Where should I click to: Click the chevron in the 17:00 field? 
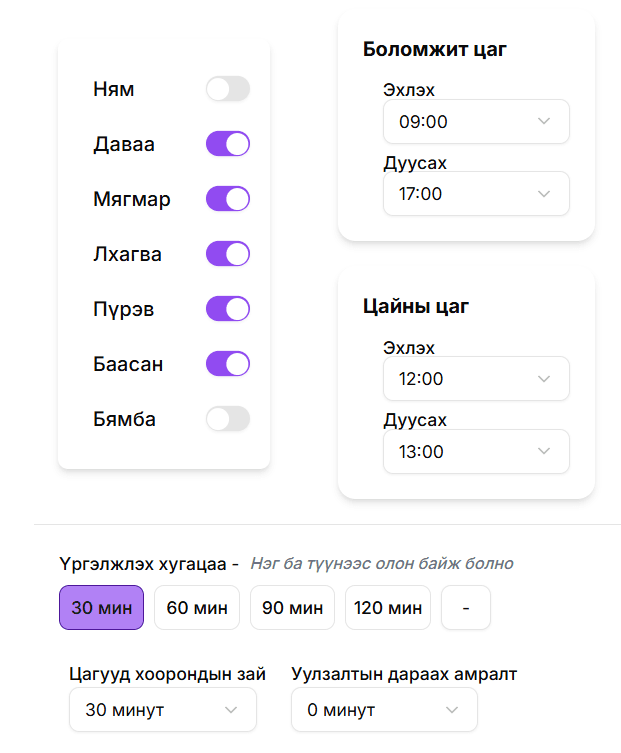(544, 194)
